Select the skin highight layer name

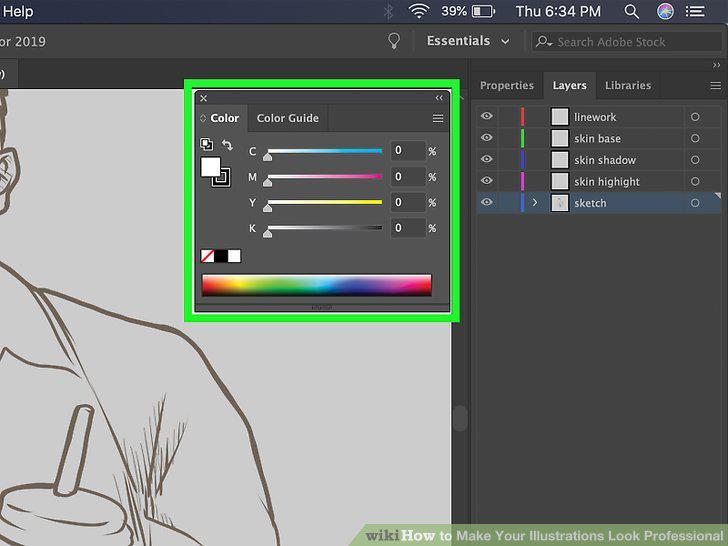(606, 182)
